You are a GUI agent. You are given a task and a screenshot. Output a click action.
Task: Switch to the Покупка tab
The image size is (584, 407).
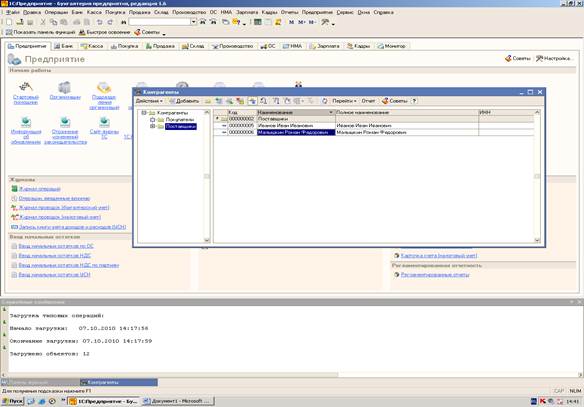pyautogui.click(x=124, y=46)
